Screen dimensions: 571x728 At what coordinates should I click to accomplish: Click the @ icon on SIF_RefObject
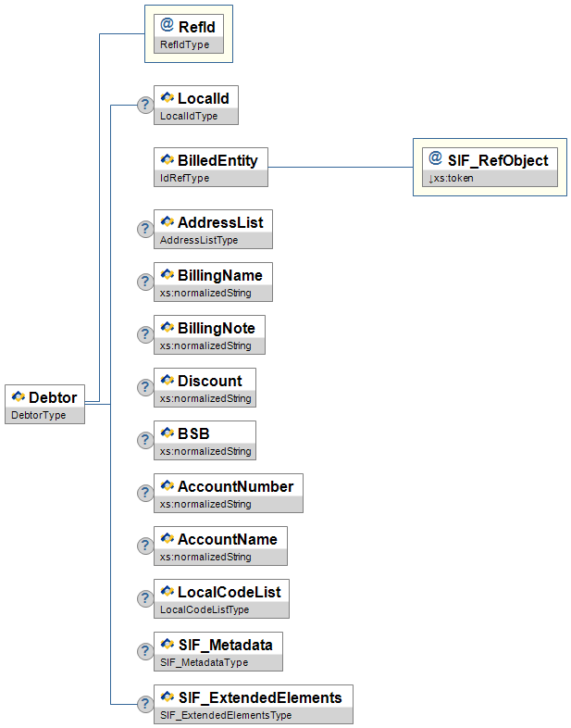[435, 158]
